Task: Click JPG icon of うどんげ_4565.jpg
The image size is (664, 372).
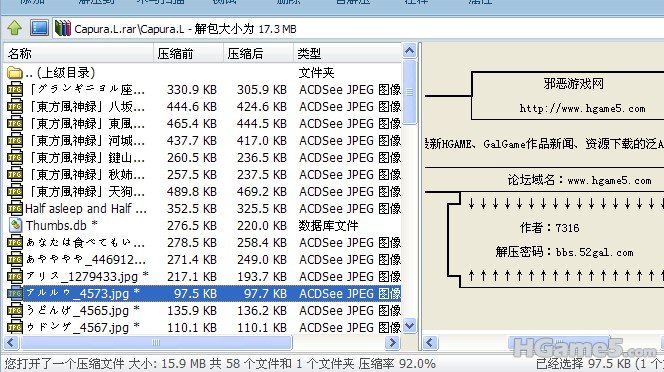Action: (x=15, y=310)
